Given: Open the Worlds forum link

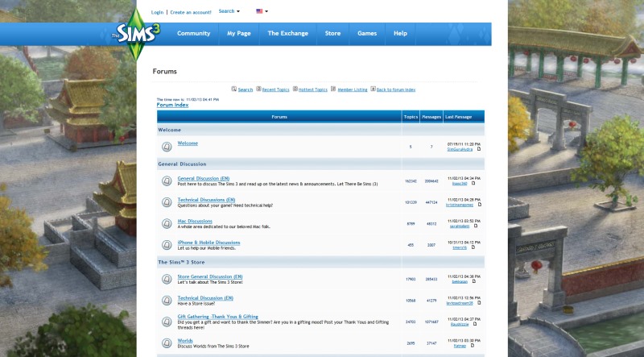Looking at the screenshot, I should pos(185,341).
